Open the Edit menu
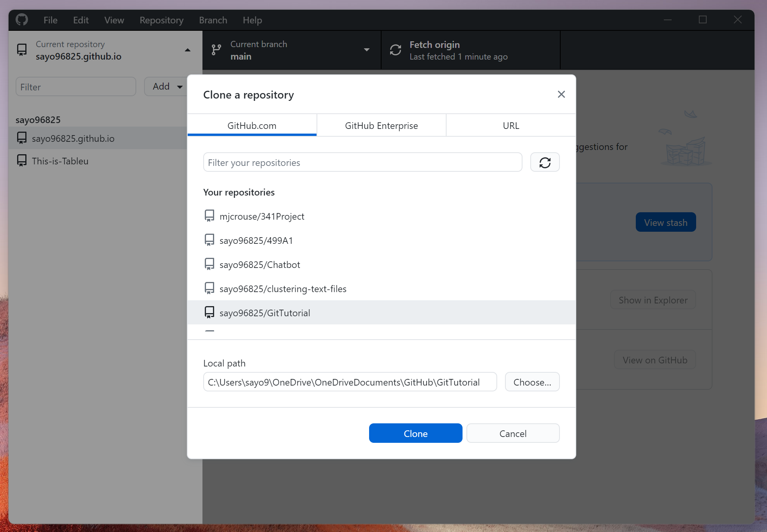 click(81, 20)
